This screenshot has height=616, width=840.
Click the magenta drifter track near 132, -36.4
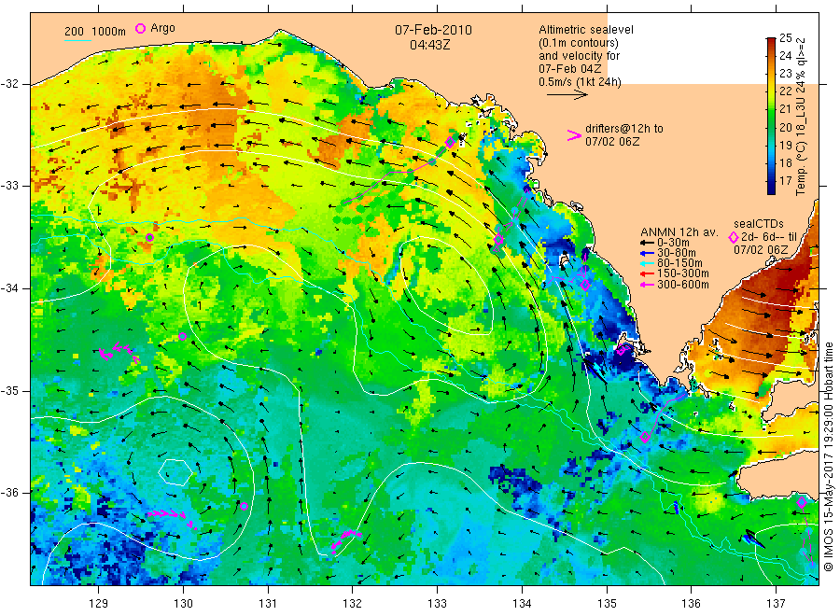(345, 540)
